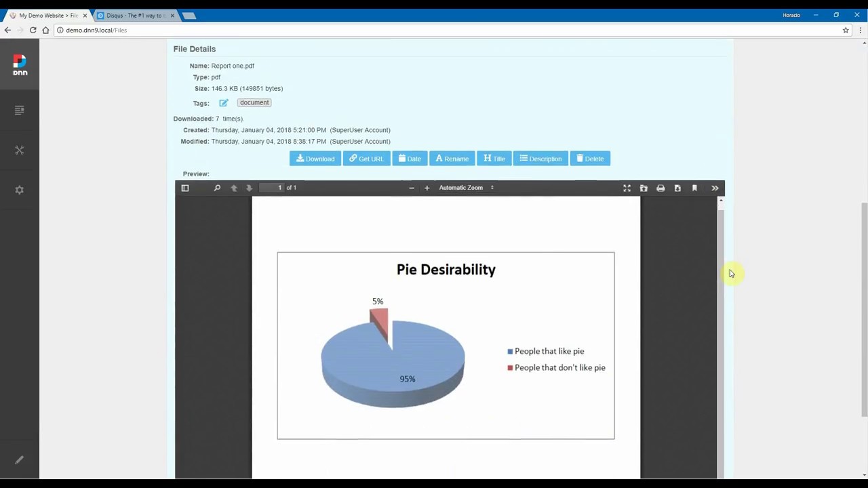Image resolution: width=868 pixels, height=488 pixels.
Task: Click the Edit pencil at the sidebar bottom
Action: [x=19, y=460]
